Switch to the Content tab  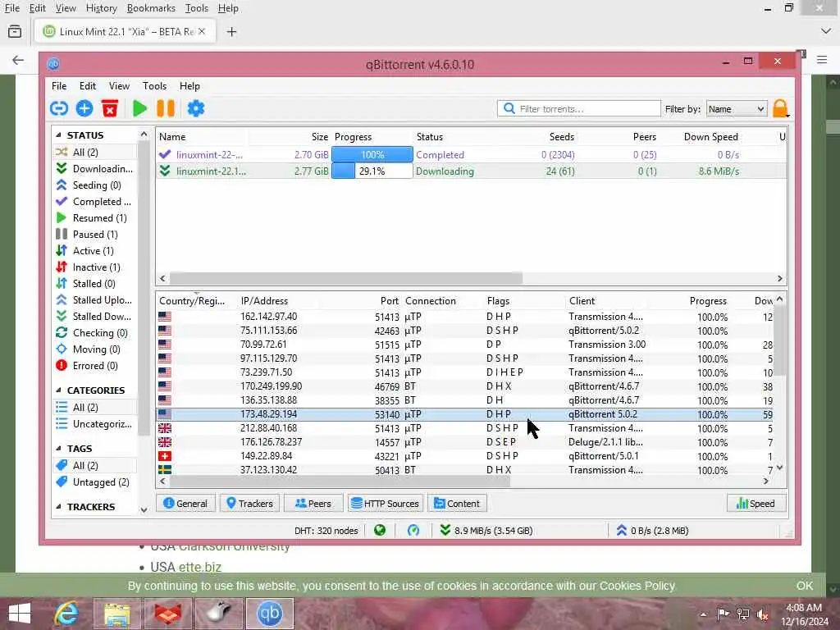click(457, 504)
